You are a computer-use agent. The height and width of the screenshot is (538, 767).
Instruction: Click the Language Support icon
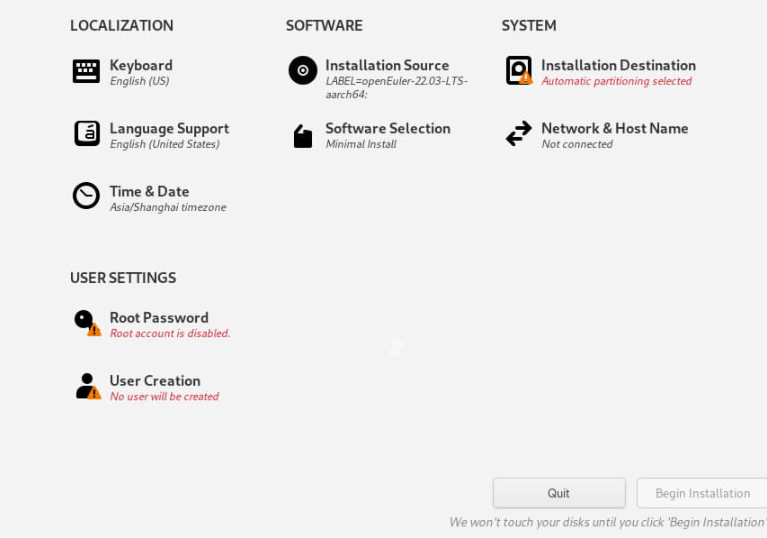click(87, 134)
